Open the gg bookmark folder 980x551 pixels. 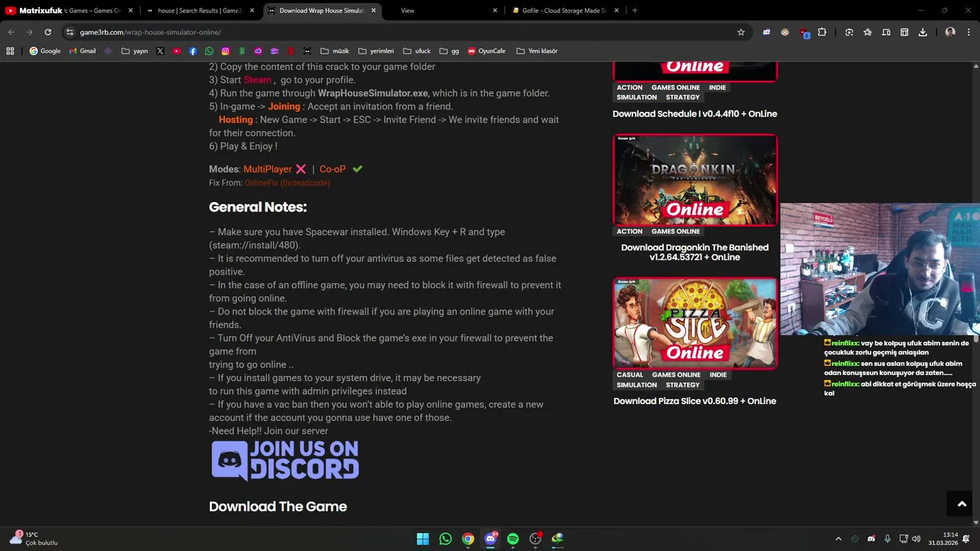[449, 51]
